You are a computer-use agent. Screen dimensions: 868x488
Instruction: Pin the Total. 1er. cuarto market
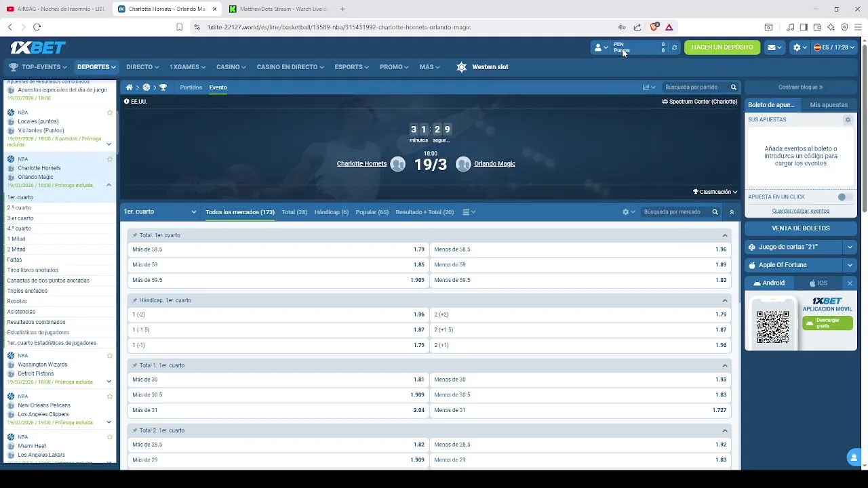point(135,235)
